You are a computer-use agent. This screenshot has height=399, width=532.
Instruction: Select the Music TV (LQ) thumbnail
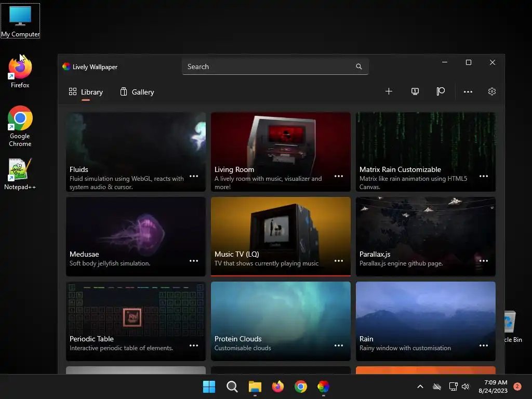281,236
